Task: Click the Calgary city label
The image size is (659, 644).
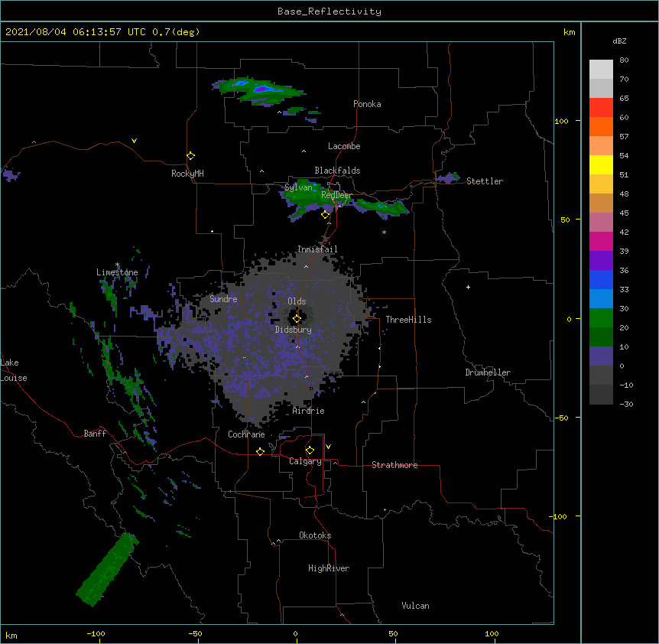Action: click(305, 461)
